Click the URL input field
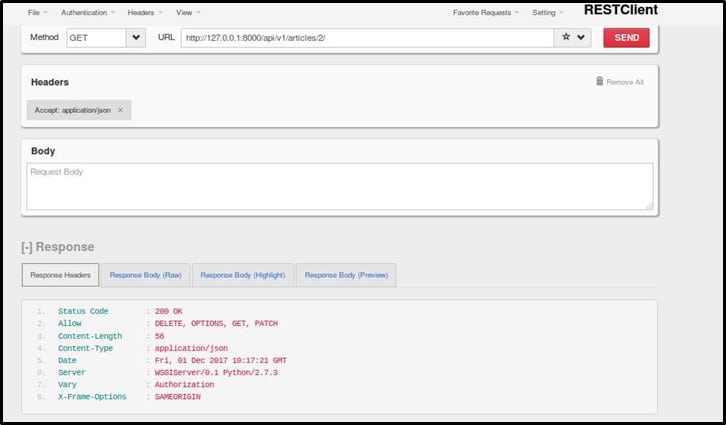 (367, 37)
